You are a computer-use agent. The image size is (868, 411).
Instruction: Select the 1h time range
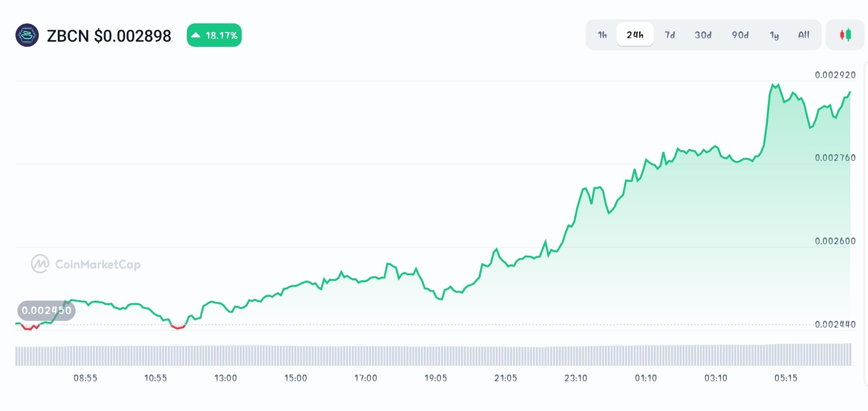pos(602,35)
